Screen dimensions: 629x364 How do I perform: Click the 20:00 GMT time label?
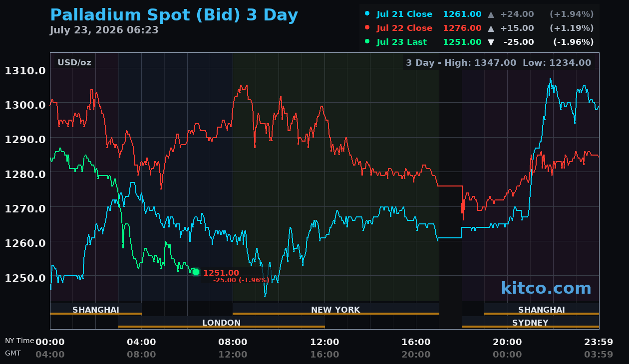click(x=416, y=355)
